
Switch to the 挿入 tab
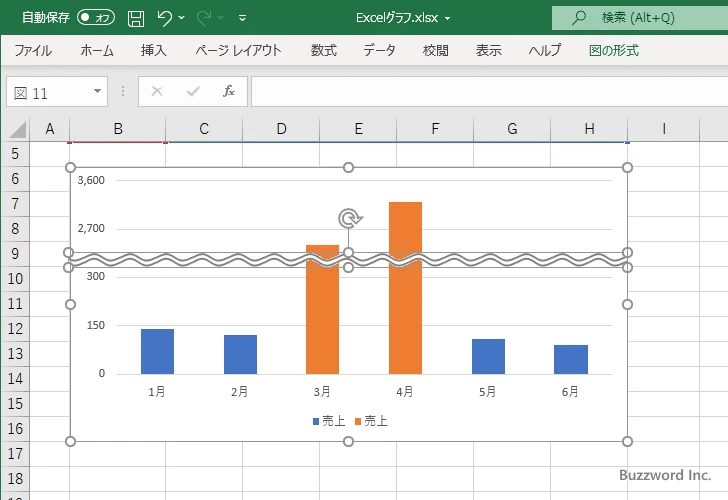[154, 50]
